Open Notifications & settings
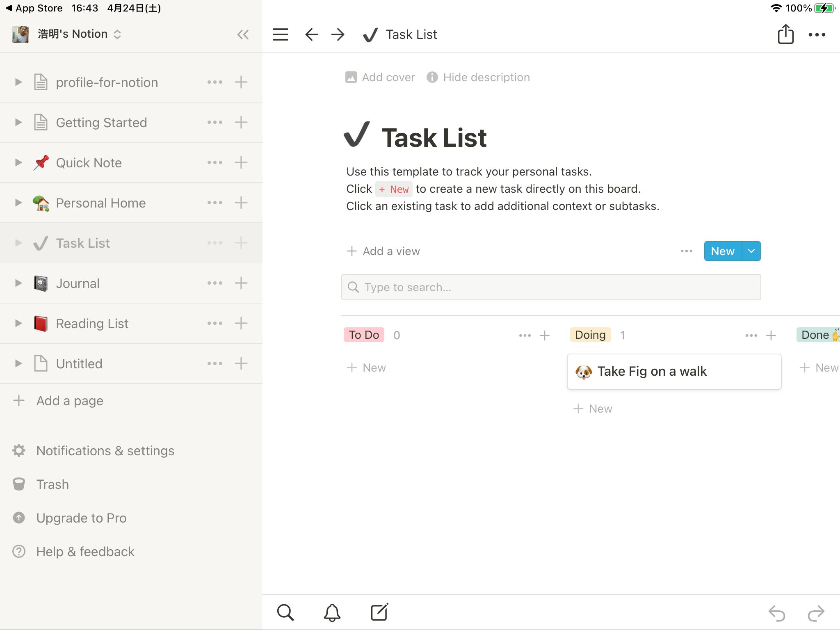The image size is (840, 630). point(94,451)
